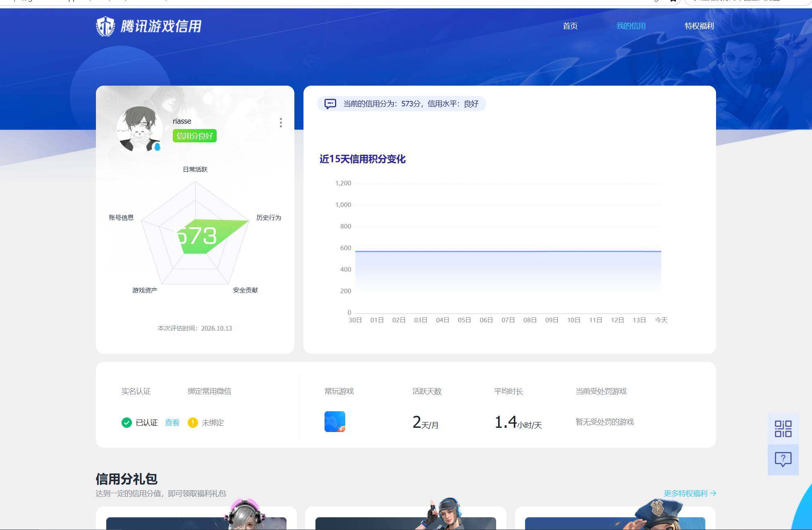The width and height of the screenshot is (812, 530).
Task: Open the three-dot menu on profile card
Action: click(281, 122)
